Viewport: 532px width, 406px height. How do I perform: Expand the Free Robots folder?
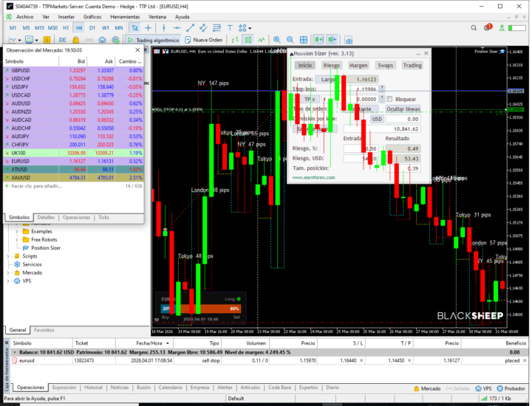click(16, 240)
